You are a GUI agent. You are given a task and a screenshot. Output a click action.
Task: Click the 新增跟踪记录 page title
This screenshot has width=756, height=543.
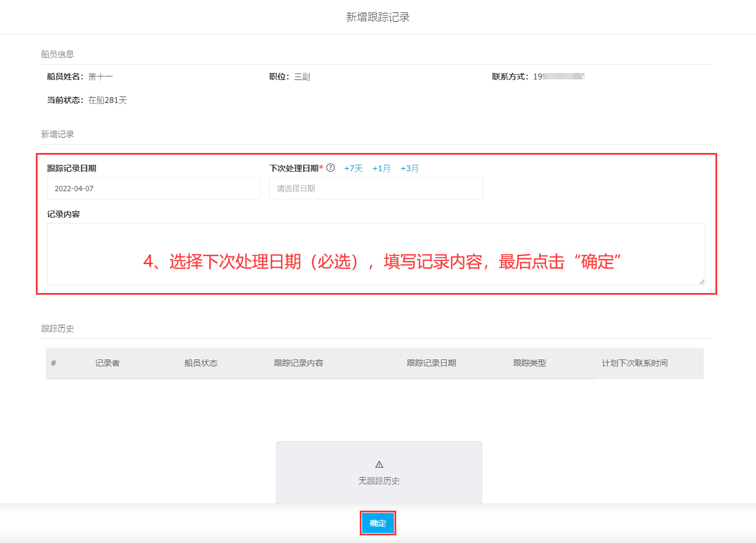[x=378, y=17]
